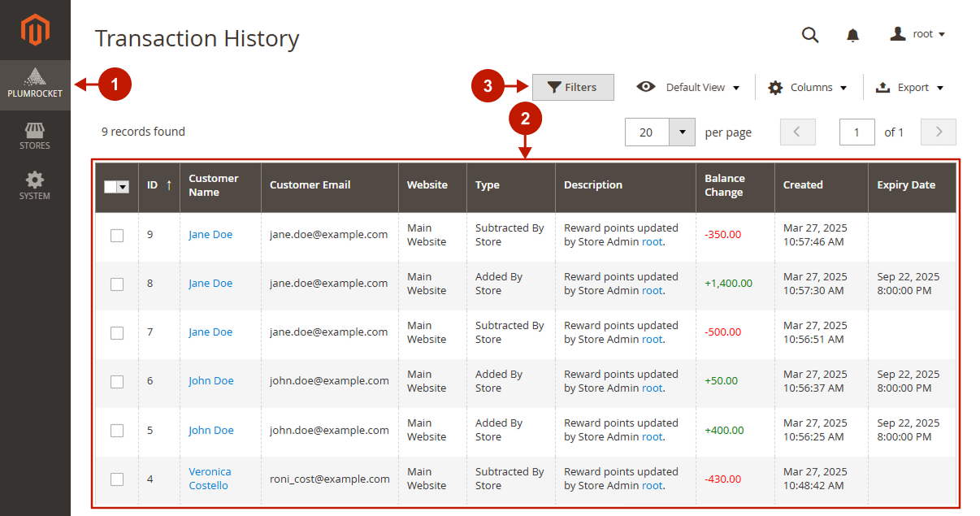This screenshot has width=980, height=516.
Task: Open the Plumrocket sidebar menu
Action: pyautogui.click(x=35, y=85)
